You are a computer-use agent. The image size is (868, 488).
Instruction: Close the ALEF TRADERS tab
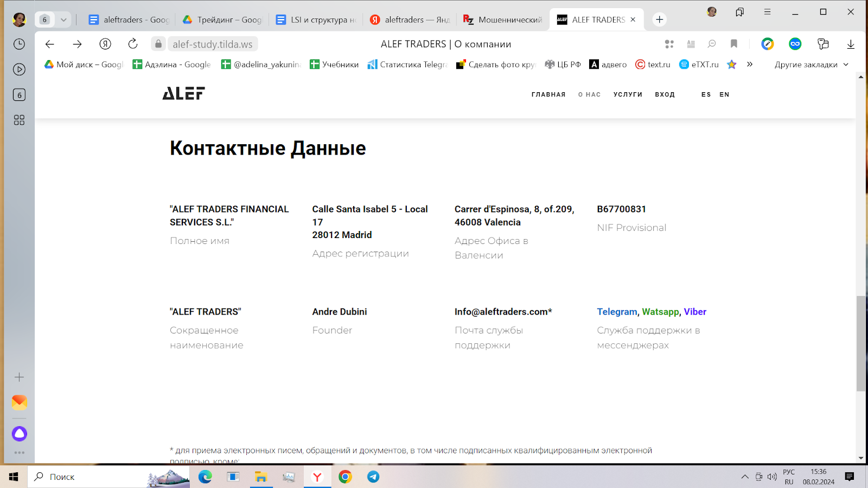click(633, 20)
